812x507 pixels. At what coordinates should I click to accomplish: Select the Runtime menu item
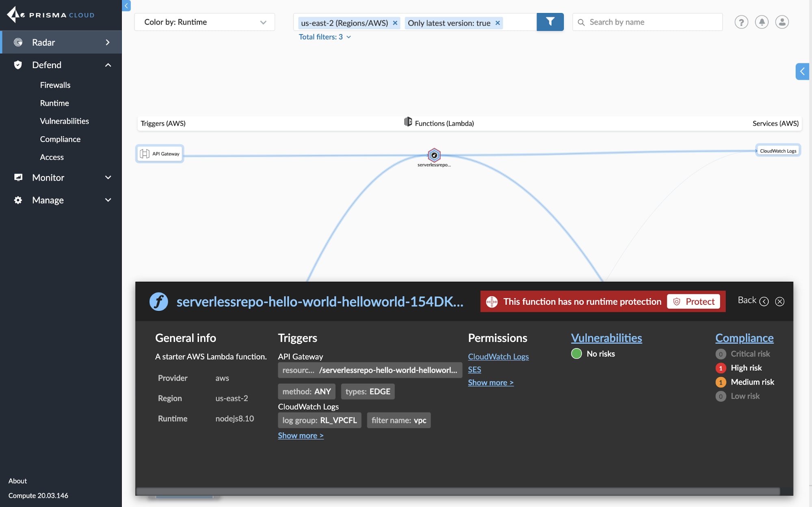pos(54,103)
